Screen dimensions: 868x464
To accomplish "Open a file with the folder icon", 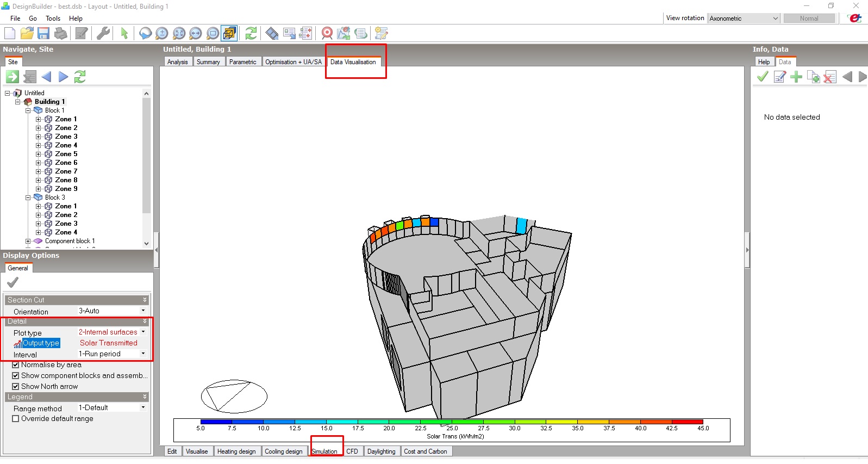I will click(x=27, y=33).
